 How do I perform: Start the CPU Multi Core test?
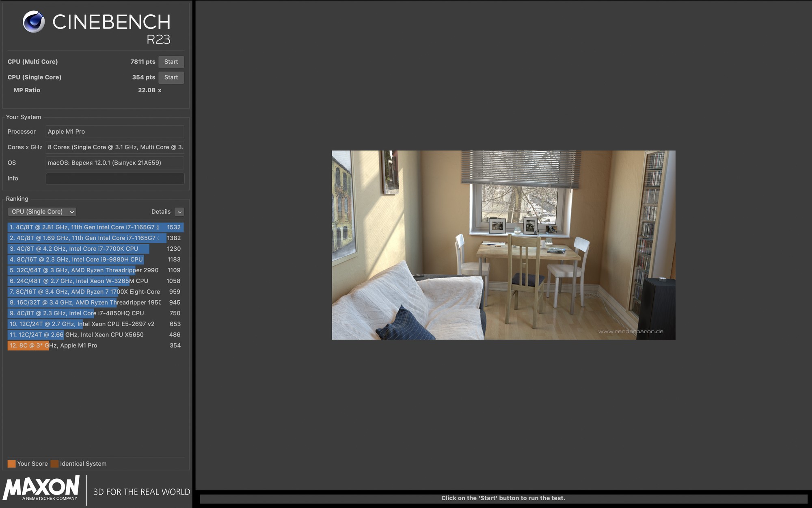[x=171, y=62]
